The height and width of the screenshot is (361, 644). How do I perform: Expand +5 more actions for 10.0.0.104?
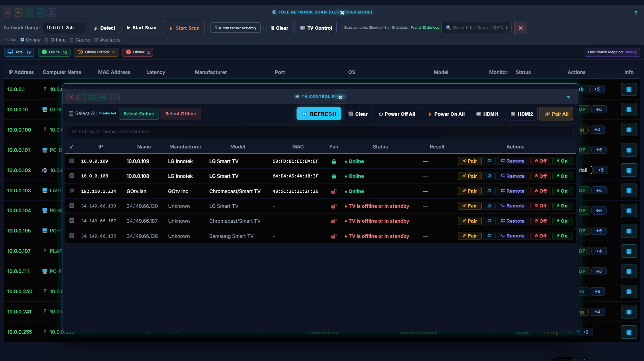click(599, 211)
